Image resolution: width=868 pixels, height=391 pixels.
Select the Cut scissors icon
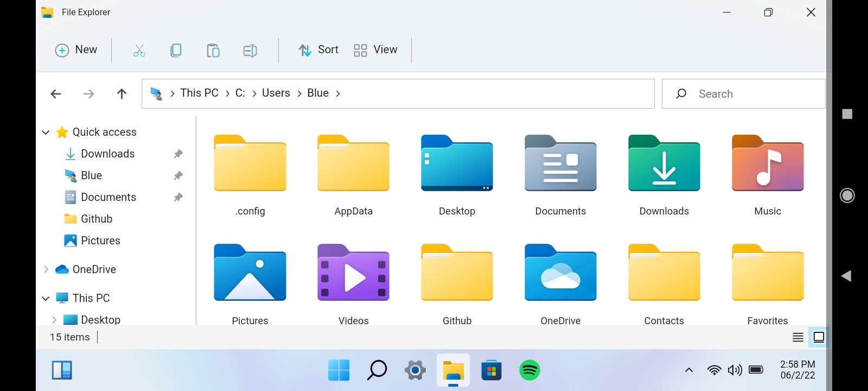[x=139, y=51]
